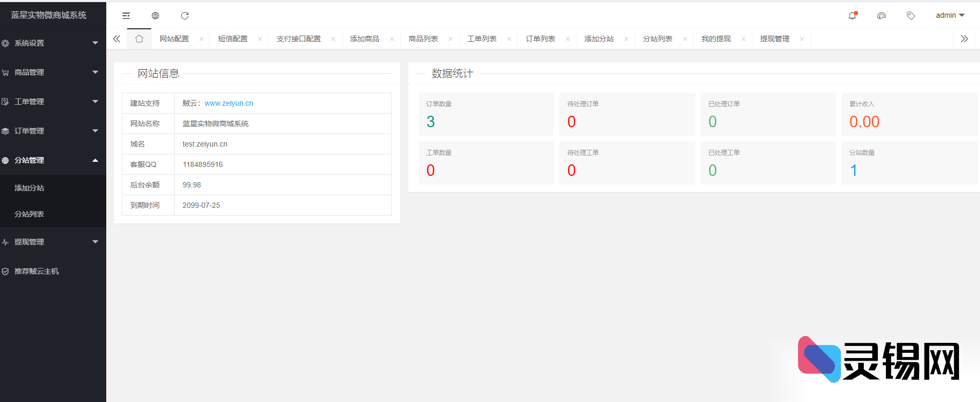
Task: Click the theme palette icon
Action: 882,16
